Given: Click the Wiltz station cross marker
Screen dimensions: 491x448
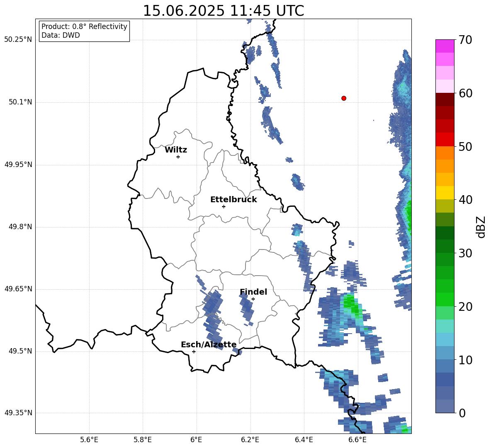Looking at the screenshot, I should (178, 157).
